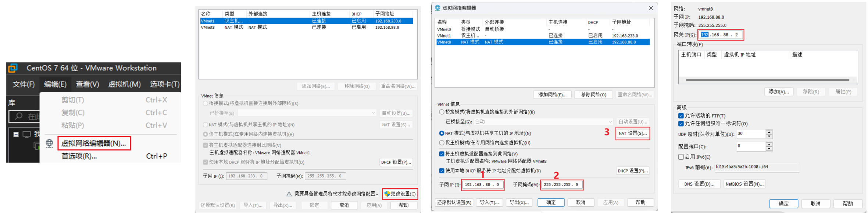The width and height of the screenshot is (868, 213).
Task: Click the virtual network editor title icon
Action: 437,8
